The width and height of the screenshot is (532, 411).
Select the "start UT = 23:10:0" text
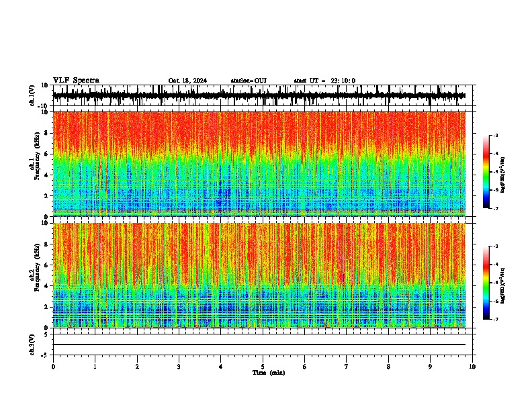pos(324,81)
